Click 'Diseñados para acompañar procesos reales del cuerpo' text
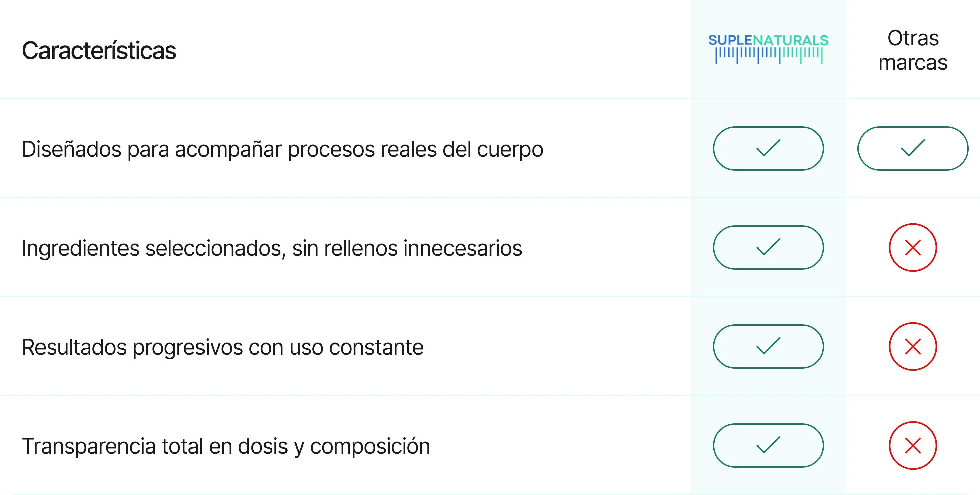The image size is (980, 495). coord(282,149)
